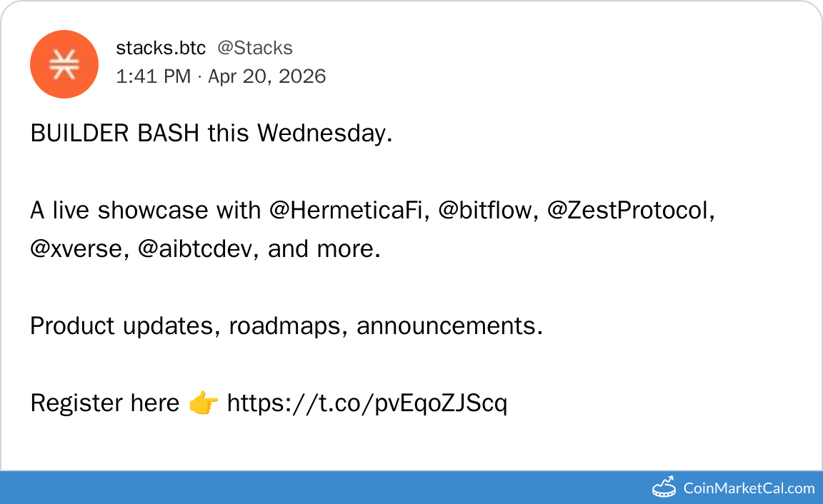Click the orange Stacks profile avatar
Image resolution: width=823 pixels, height=504 pixels.
64,64
